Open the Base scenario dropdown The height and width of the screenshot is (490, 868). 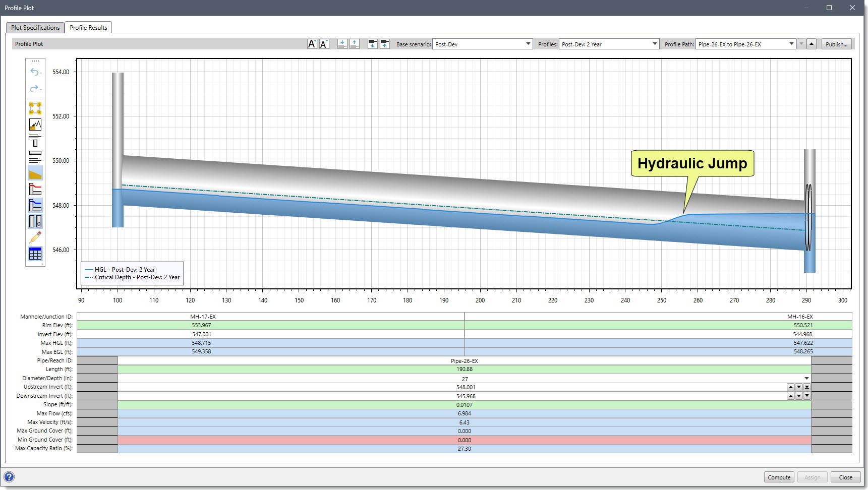click(528, 44)
